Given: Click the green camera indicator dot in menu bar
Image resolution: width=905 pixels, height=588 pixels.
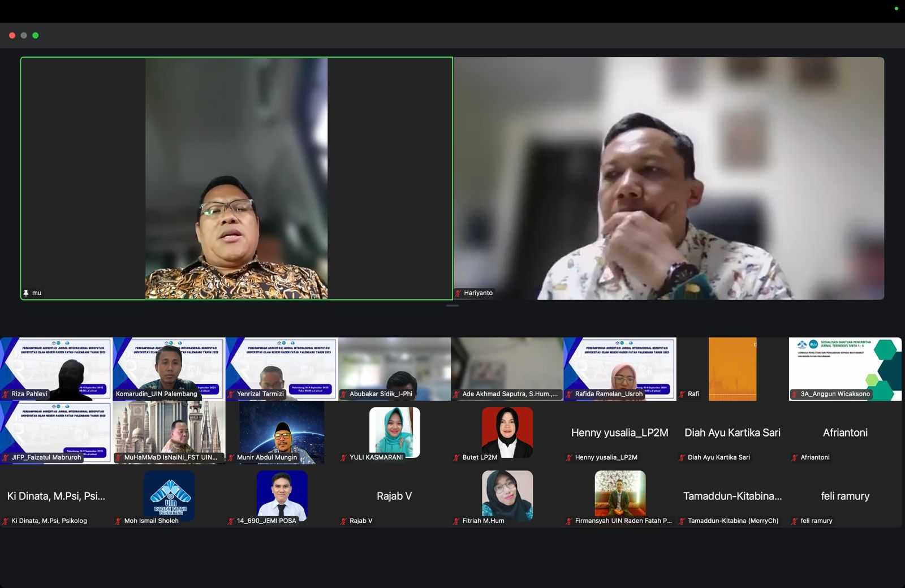Looking at the screenshot, I should (896, 8).
